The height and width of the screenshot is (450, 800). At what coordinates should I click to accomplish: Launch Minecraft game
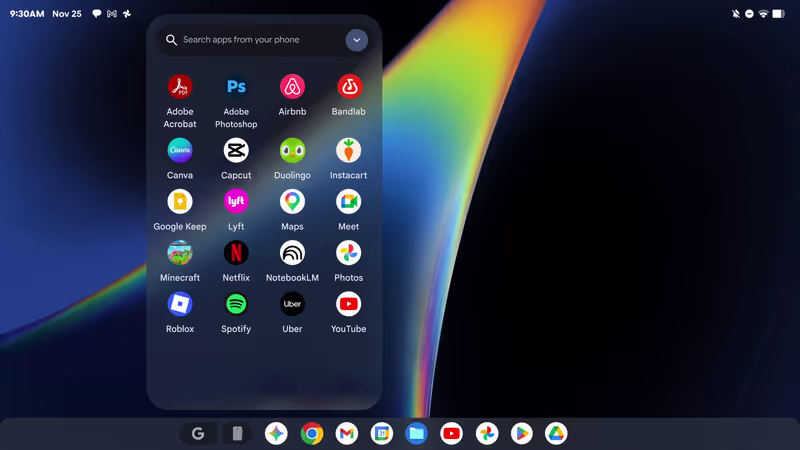point(180,253)
